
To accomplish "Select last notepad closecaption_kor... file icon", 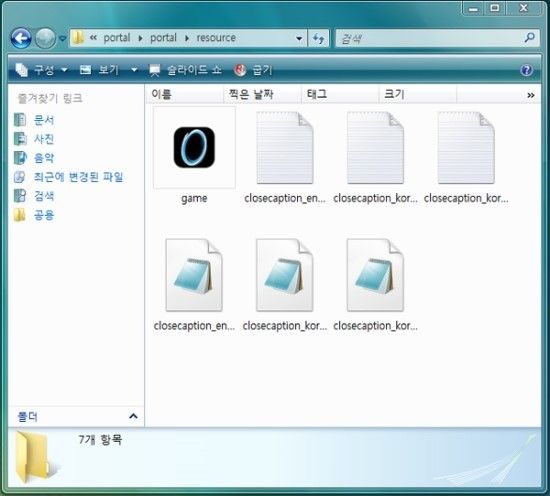I will pos(375,275).
